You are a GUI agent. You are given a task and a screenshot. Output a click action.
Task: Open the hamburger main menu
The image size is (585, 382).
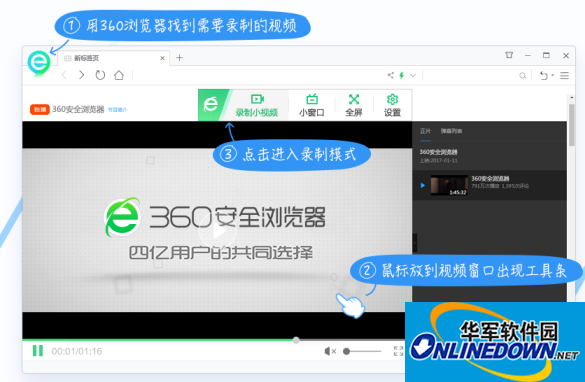564,75
